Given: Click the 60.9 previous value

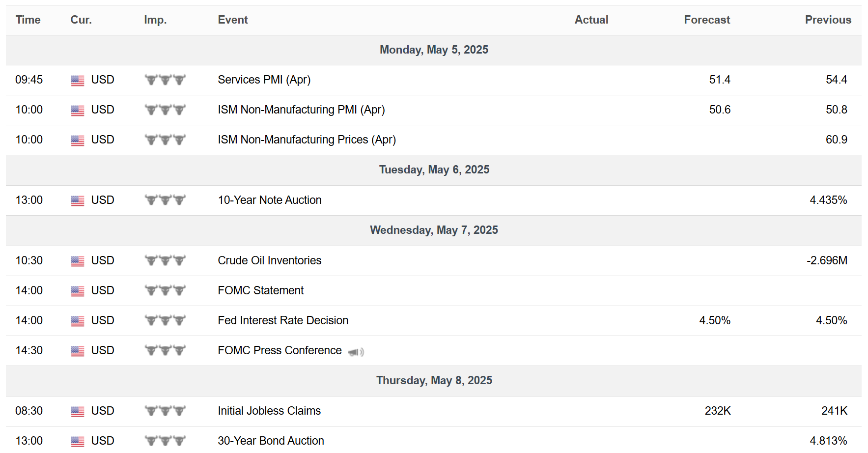Looking at the screenshot, I should tap(836, 140).
